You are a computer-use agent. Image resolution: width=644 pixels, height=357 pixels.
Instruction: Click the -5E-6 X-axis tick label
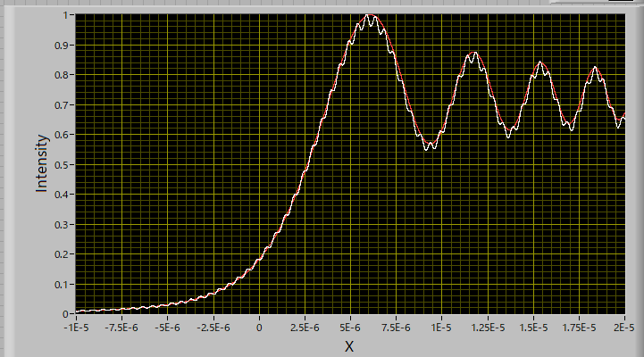point(168,328)
